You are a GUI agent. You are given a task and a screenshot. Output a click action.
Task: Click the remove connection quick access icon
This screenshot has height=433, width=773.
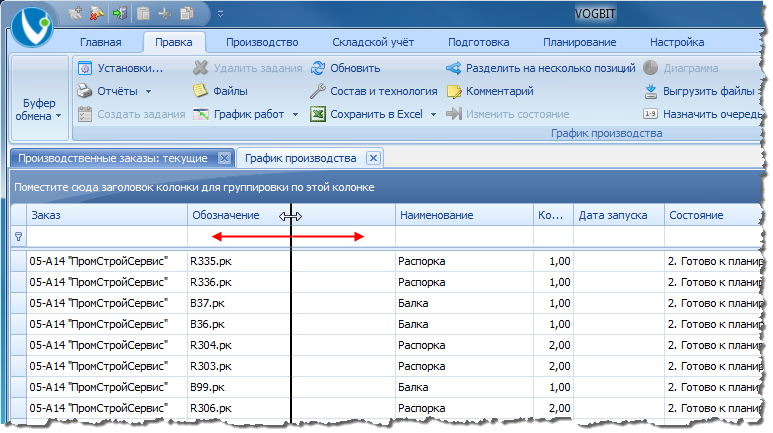coord(97,13)
